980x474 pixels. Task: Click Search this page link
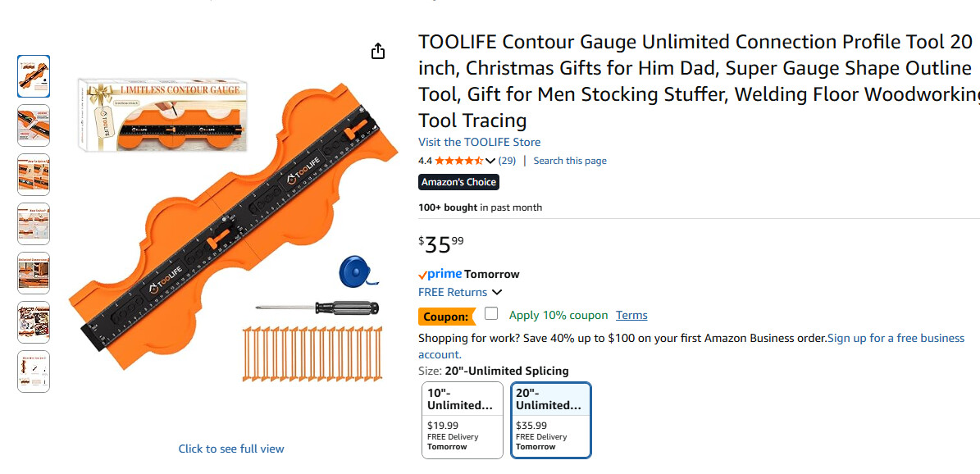pyautogui.click(x=570, y=161)
